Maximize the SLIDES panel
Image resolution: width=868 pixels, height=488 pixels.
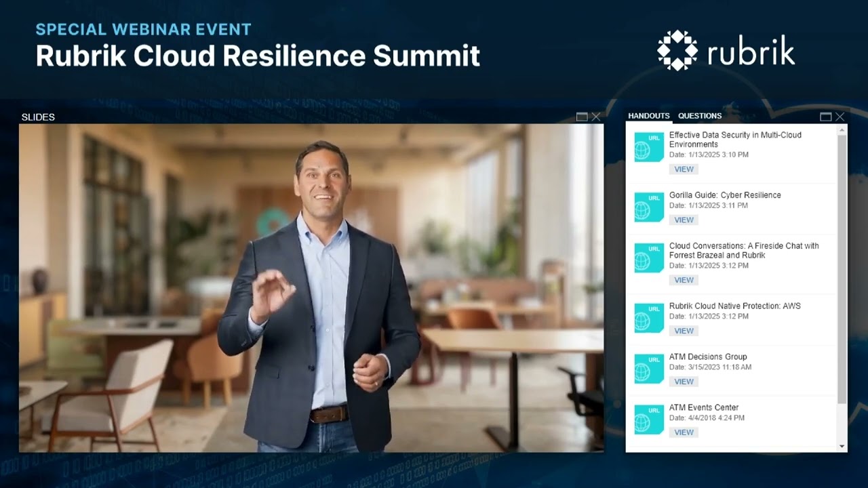pyautogui.click(x=582, y=117)
